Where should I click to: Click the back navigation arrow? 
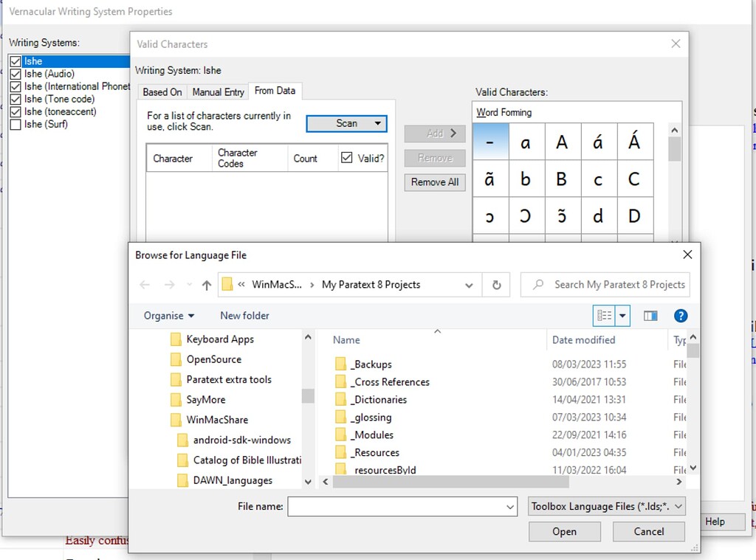[x=145, y=284]
